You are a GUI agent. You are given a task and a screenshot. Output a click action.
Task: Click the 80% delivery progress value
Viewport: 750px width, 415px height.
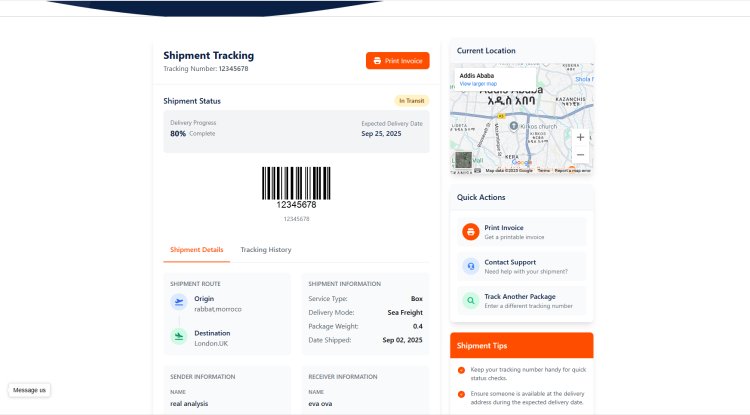(x=178, y=134)
